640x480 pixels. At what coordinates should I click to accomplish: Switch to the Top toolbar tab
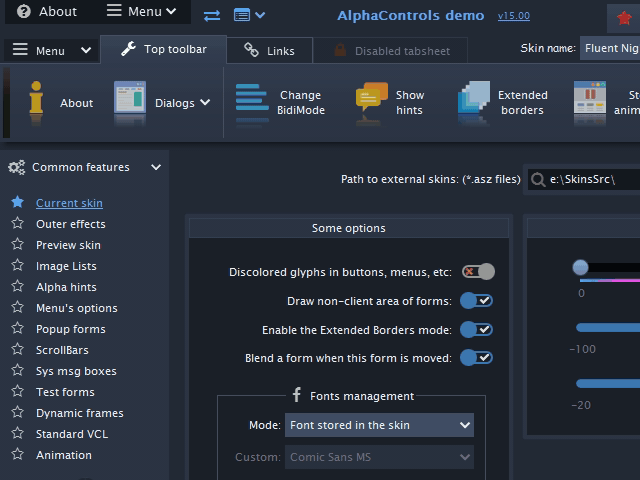click(x=163, y=49)
